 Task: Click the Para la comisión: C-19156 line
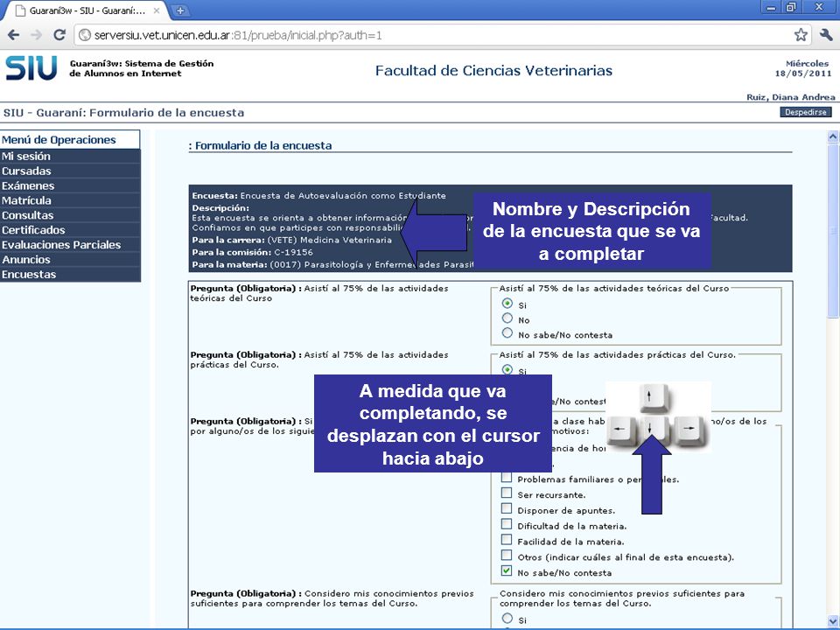pos(252,252)
